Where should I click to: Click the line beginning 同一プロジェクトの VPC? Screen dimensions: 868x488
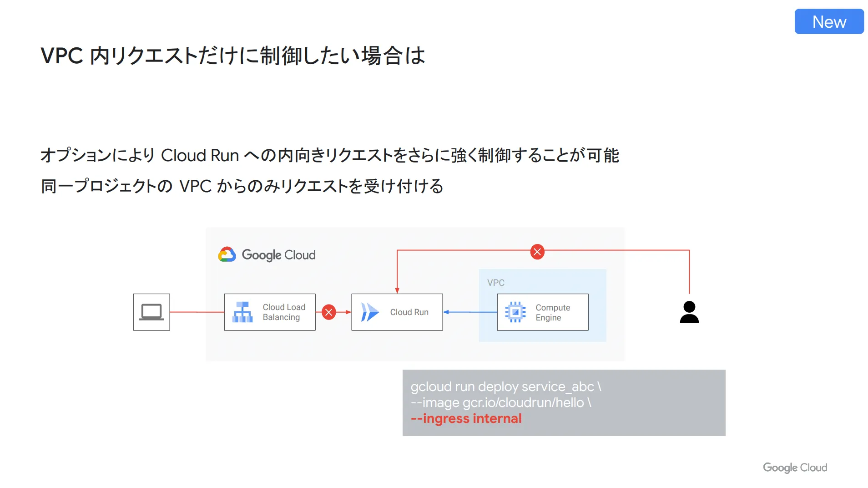(242, 186)
